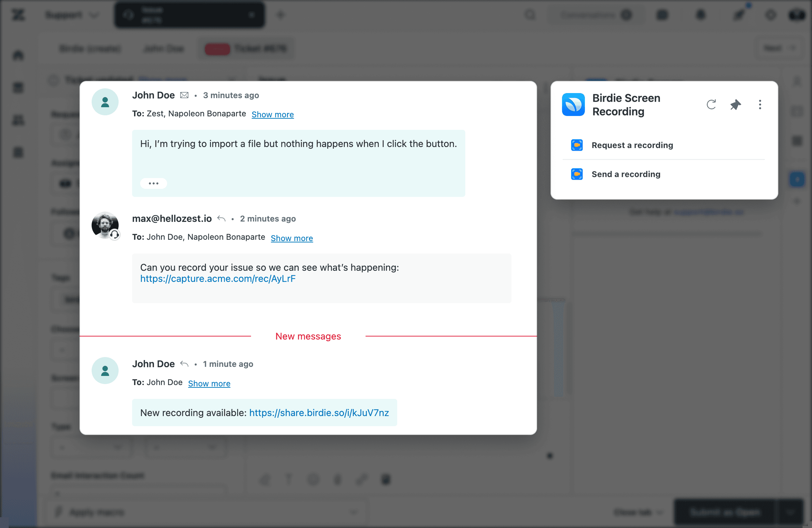Viewport: 812px width, 528px height.
Task: Show more recipients on max's reply
Action: point(292,238)
